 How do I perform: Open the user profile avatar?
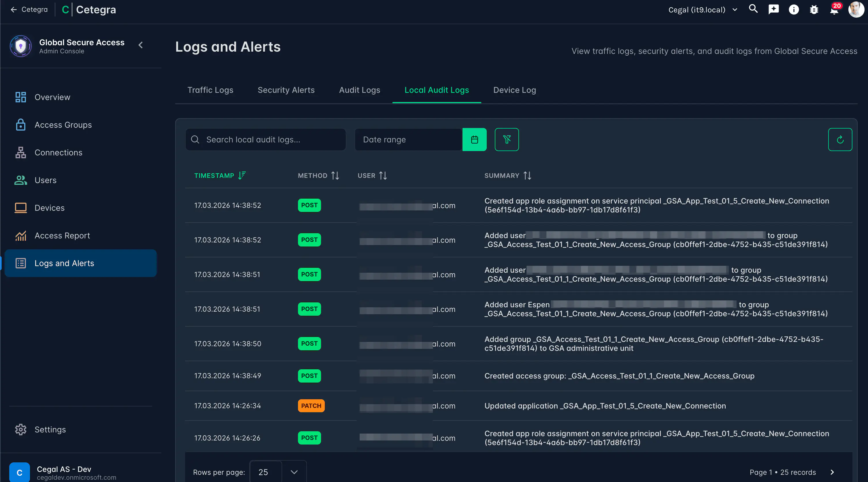[x=856, y=9]
